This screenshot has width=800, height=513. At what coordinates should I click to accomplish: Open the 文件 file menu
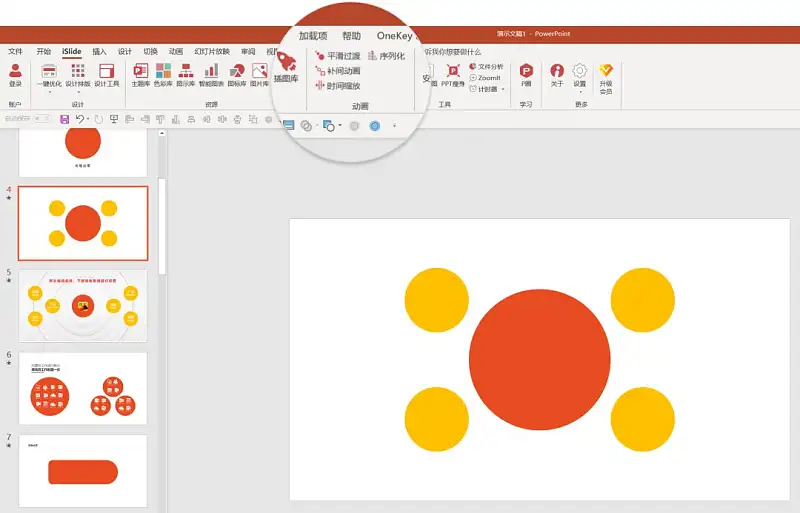[15, 51]
